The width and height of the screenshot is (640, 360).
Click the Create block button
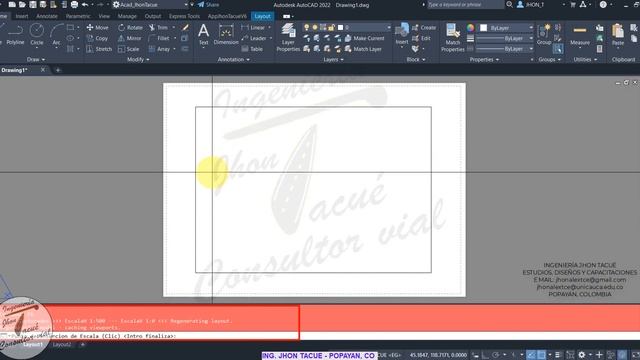424,27
